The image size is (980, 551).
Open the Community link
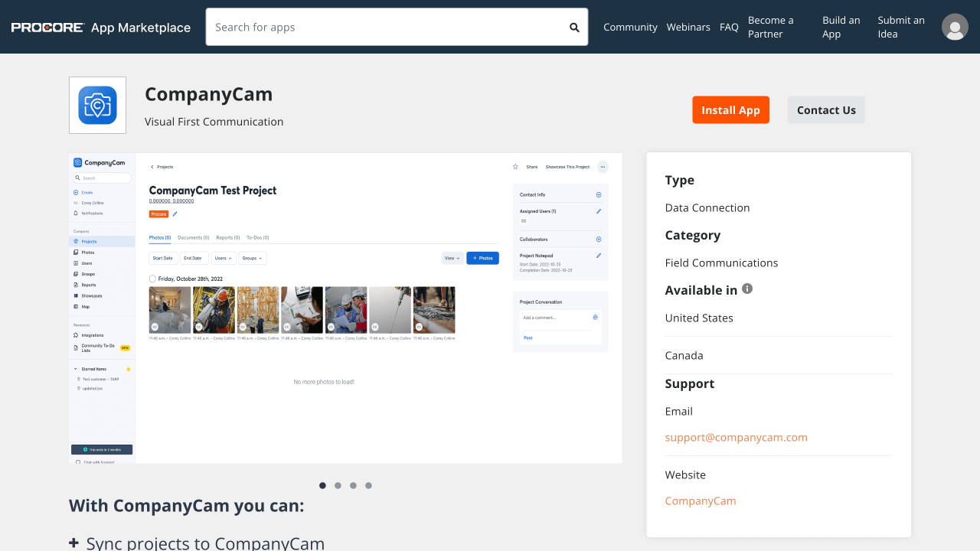click(630, 27)
